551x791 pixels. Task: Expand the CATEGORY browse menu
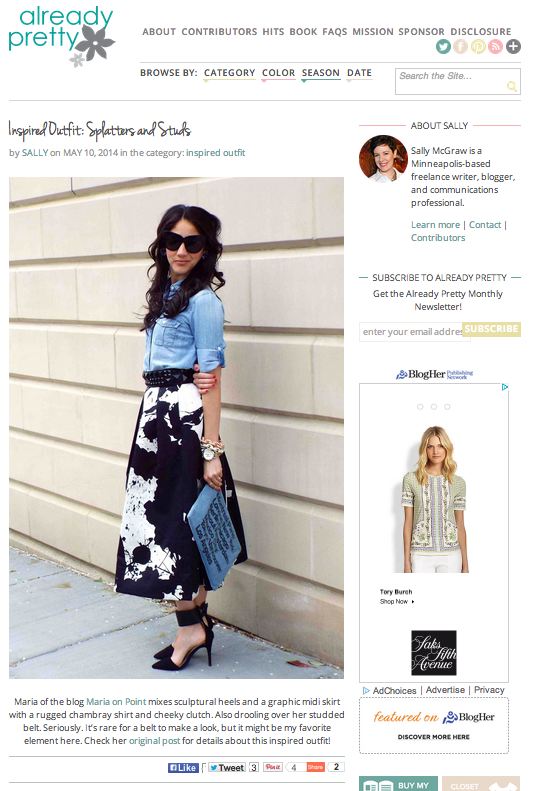(x=230, y=73)
